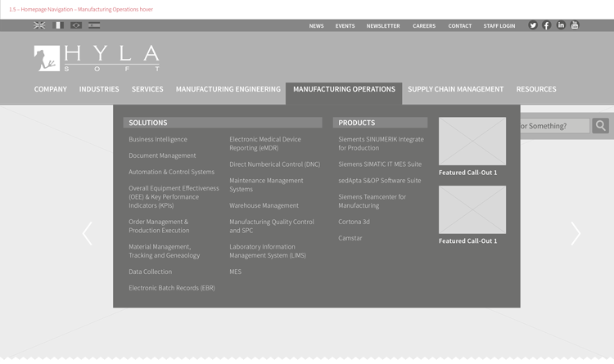The height and width of the screenshot is (364, 614).
Task: Open Material Management, Tracking and Genealogy
Action: pos(164,251)
